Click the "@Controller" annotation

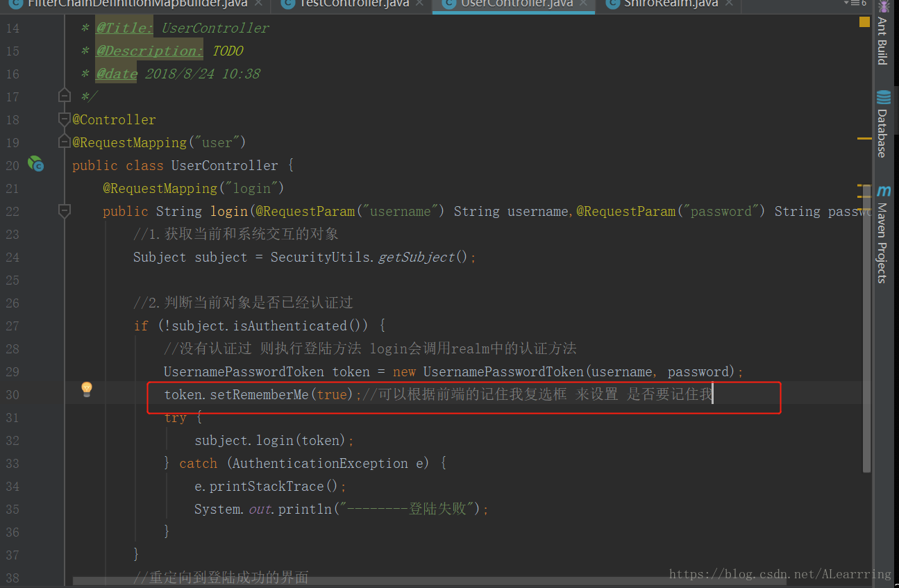114,119
